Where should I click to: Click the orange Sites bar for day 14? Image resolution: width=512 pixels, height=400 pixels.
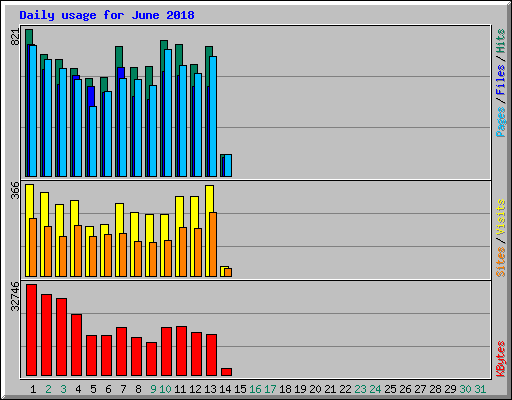[228, 272]
